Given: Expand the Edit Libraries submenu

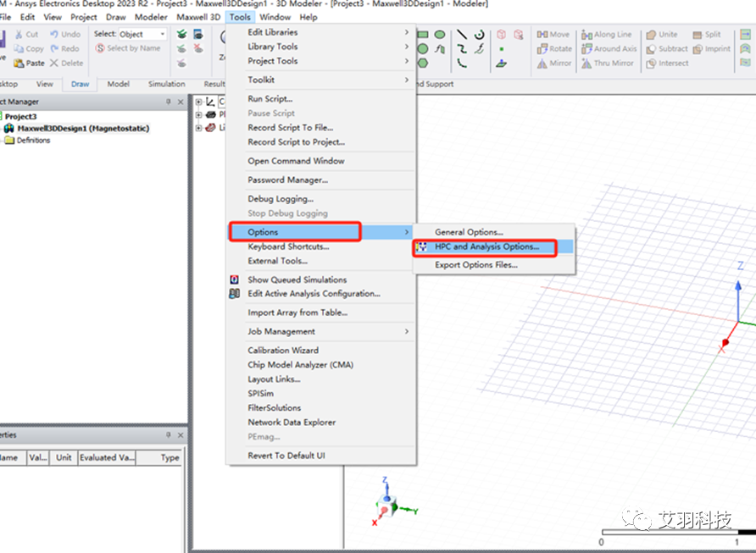Looking at the screenshot, I should pyautogui.click(x=407, y=32).
